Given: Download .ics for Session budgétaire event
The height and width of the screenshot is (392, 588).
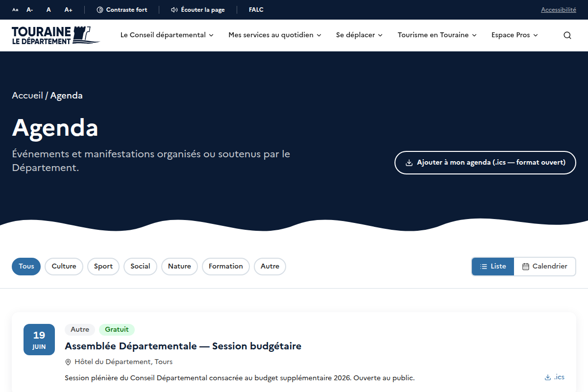Looking at the screenshot, I should tap(555, 377).
